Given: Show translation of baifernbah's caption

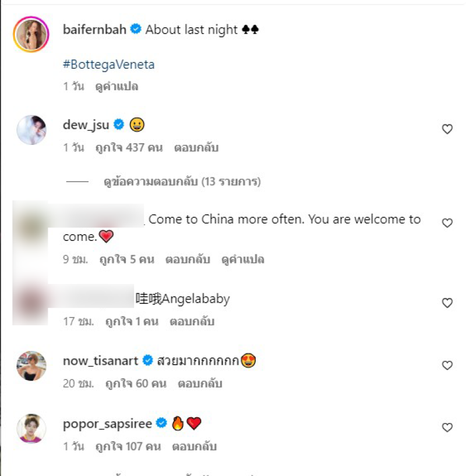Looking at the screenshot, I should point(116,87).
